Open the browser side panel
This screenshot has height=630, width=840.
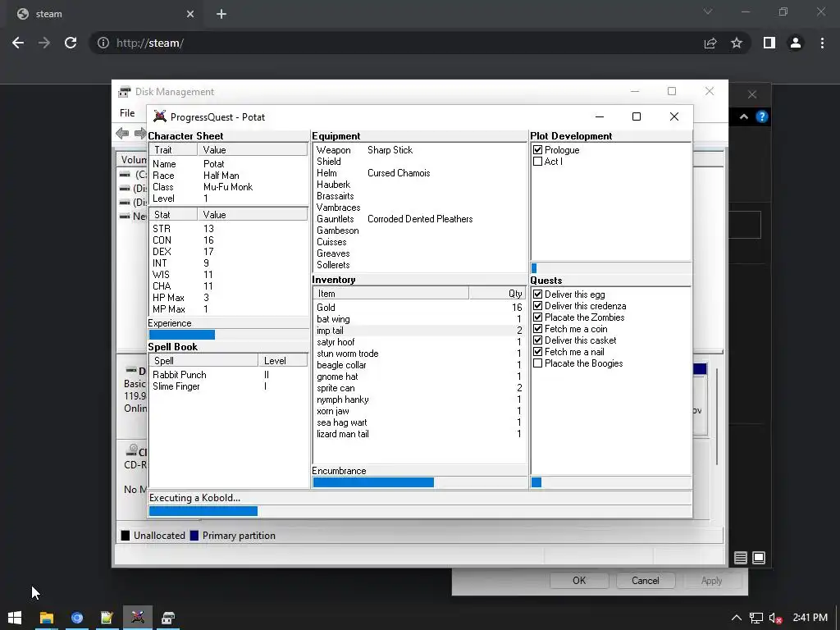769,43
